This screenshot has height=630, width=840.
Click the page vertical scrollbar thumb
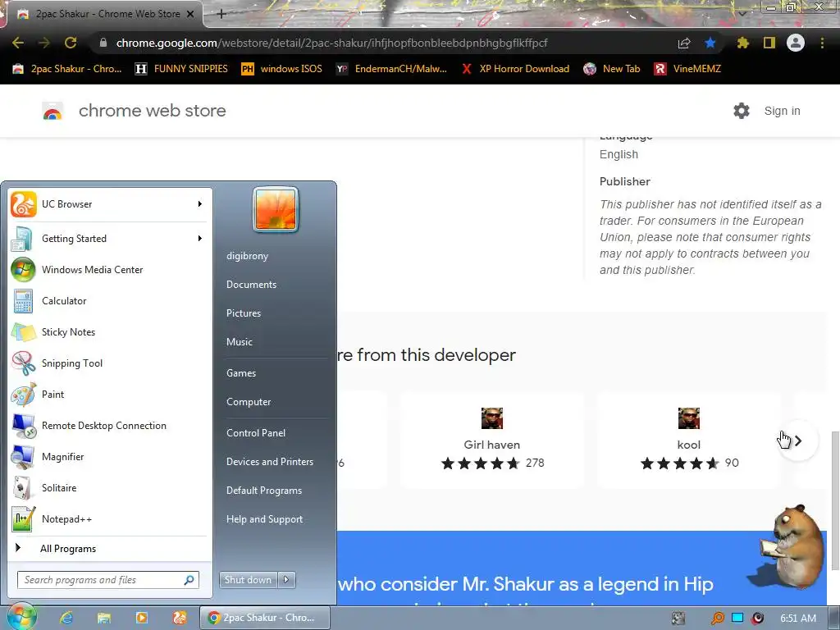click(x=834, y=500)
